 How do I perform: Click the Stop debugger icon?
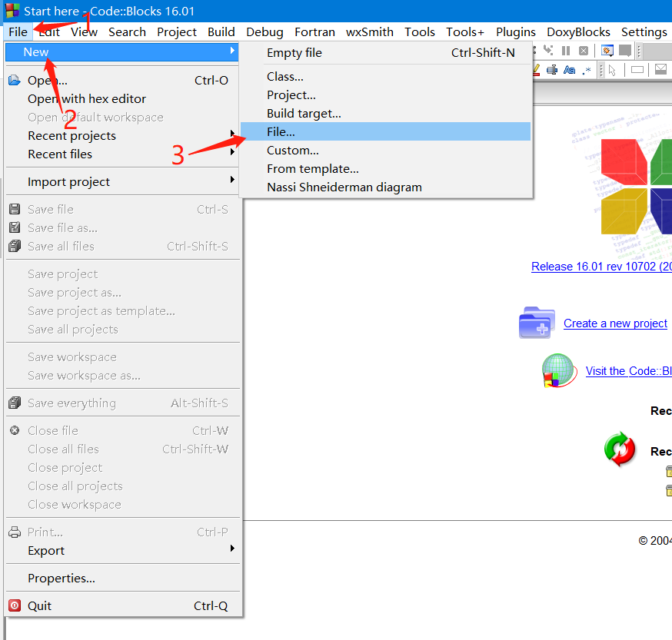click(584, 51)
